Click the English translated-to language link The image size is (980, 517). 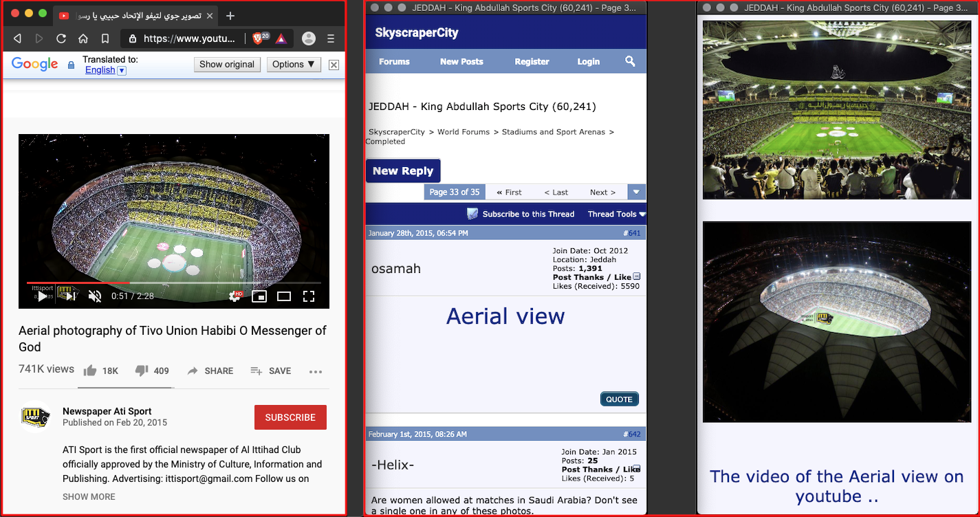100,70
